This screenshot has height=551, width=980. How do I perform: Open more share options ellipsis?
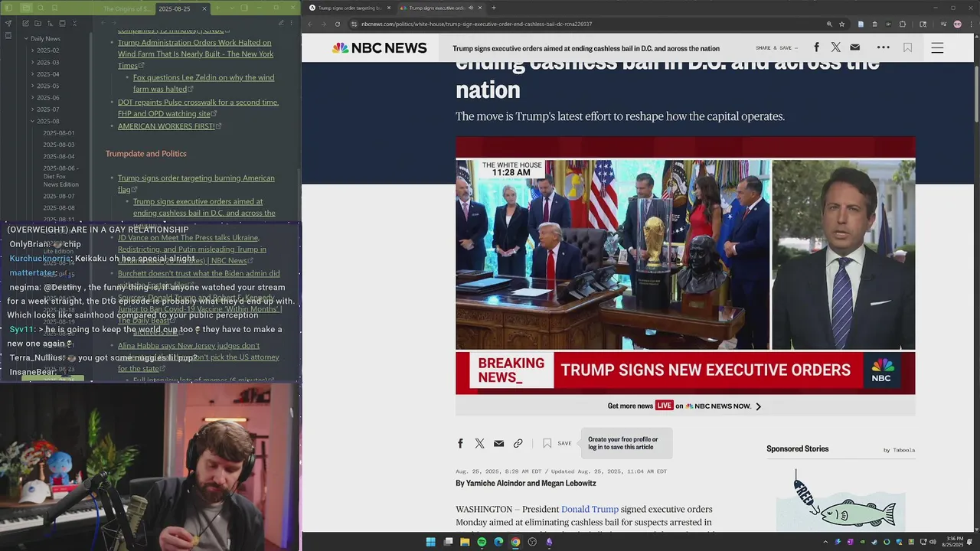coord(883,47)
